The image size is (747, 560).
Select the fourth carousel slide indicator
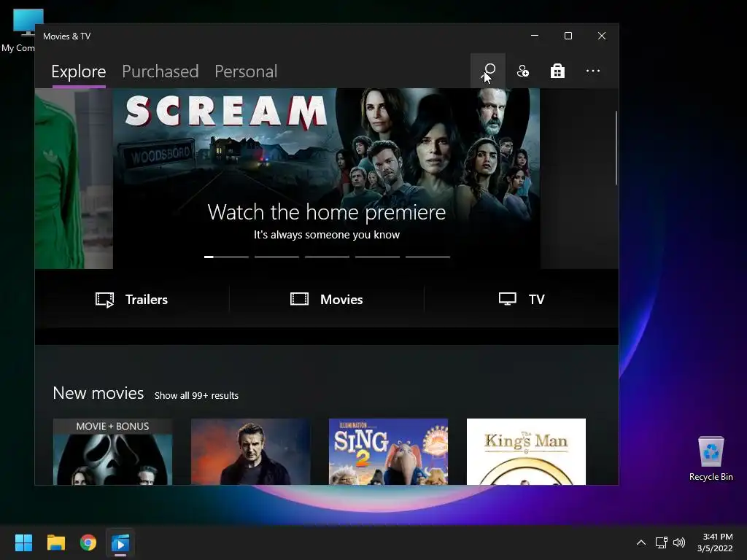pos(377,257)
